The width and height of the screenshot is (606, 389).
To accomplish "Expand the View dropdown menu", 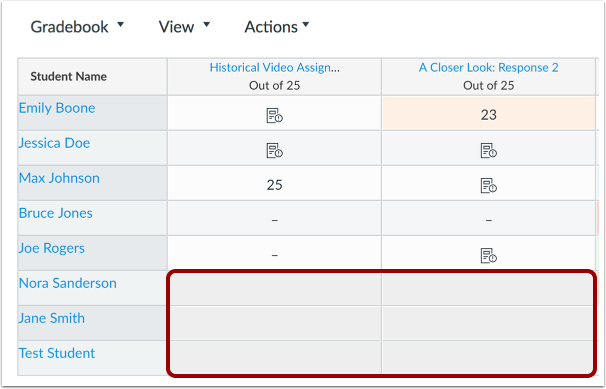I will [184, 27].
